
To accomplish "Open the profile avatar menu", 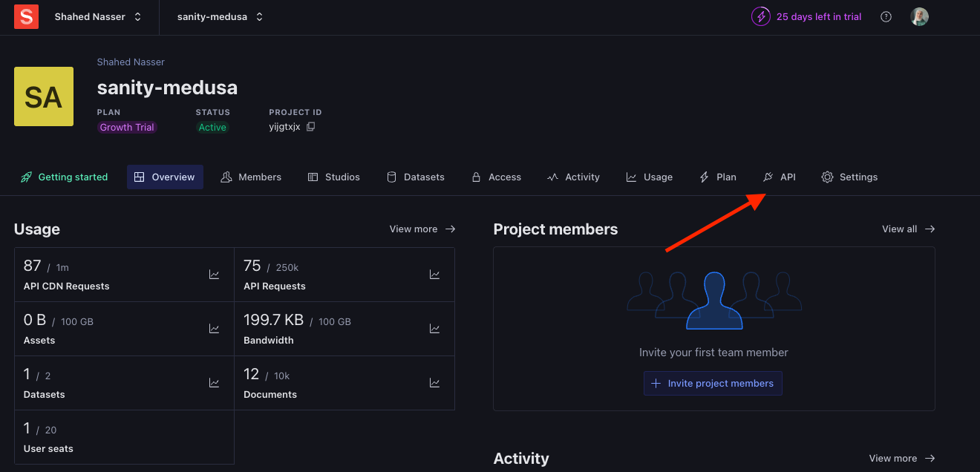I will pos(919,16).
